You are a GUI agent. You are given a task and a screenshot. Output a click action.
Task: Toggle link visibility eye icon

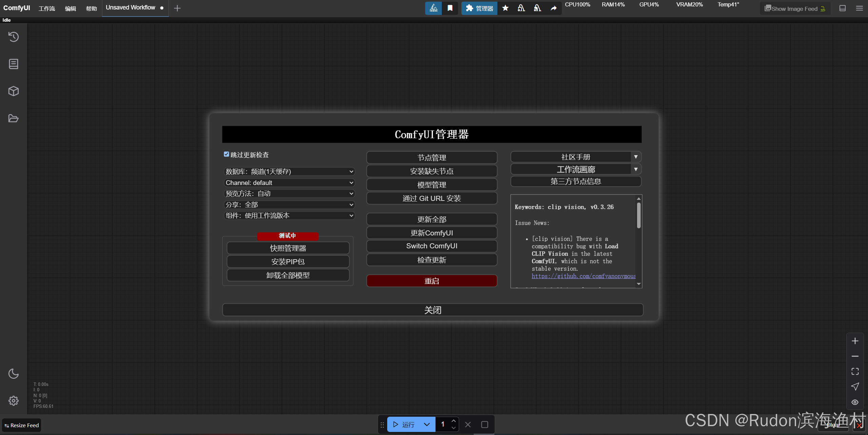pos(855,402)
